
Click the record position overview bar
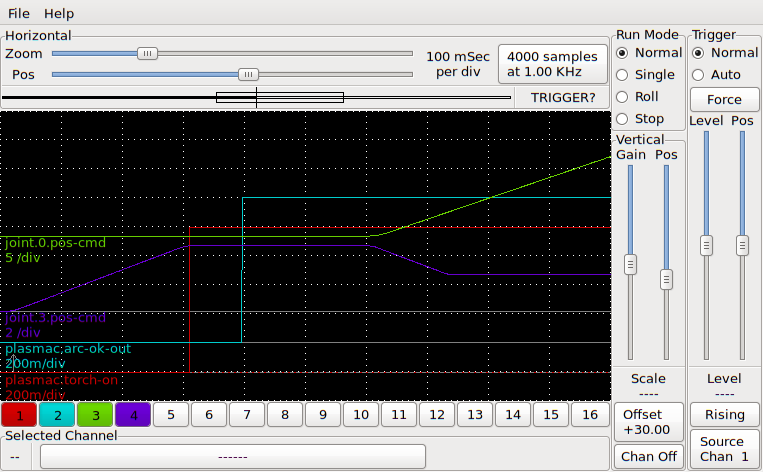tap(256, 97)
